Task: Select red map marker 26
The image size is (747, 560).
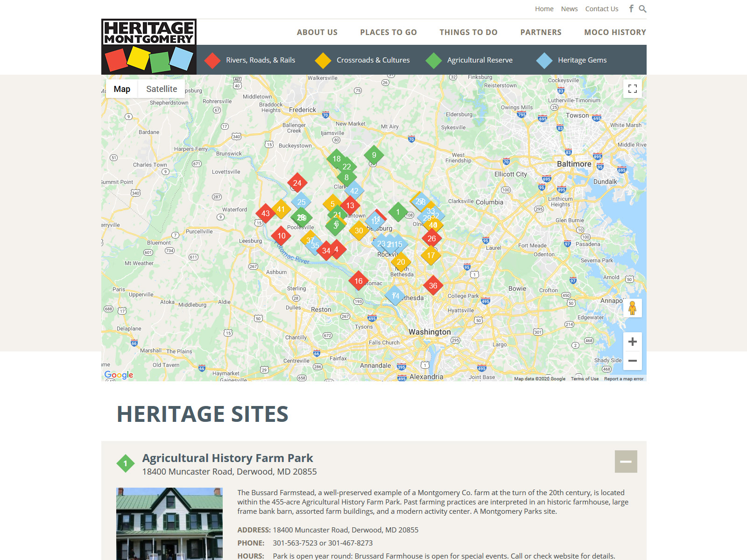Action: (x=432, y=238)
